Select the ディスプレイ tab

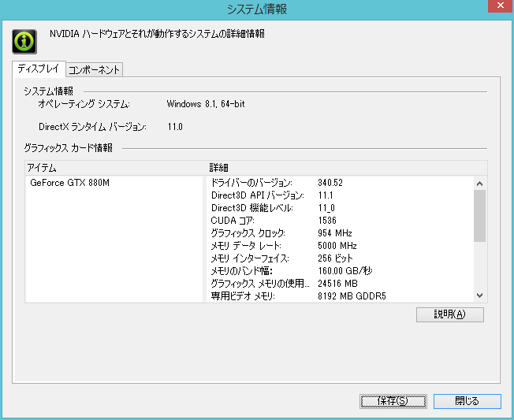39,69
